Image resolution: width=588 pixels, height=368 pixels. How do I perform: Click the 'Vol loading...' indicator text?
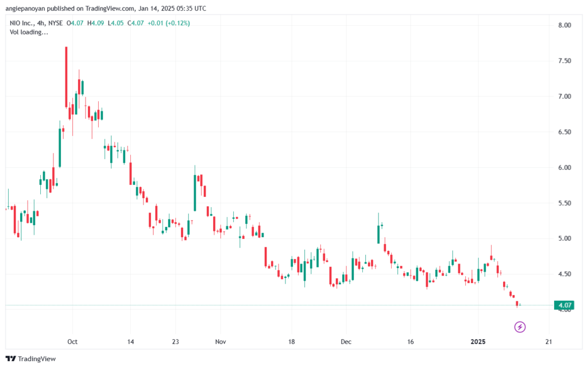coord(29,32)
